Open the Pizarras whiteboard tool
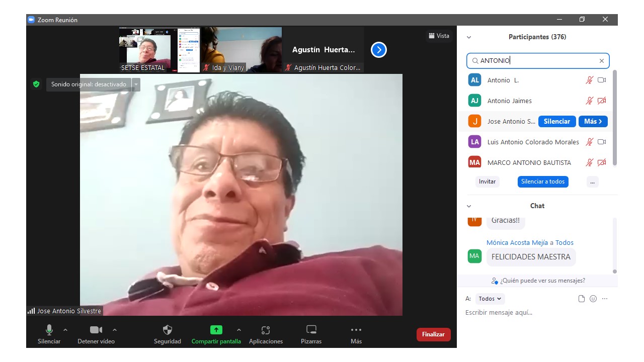Viewport: 644px width, 362px height. coord(311,330)
